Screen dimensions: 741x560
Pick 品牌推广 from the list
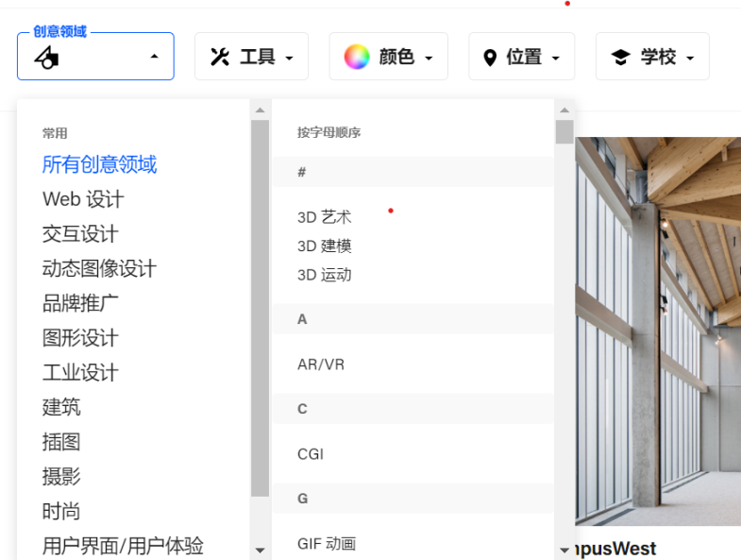pyautogui.click(x=80, y=303)
